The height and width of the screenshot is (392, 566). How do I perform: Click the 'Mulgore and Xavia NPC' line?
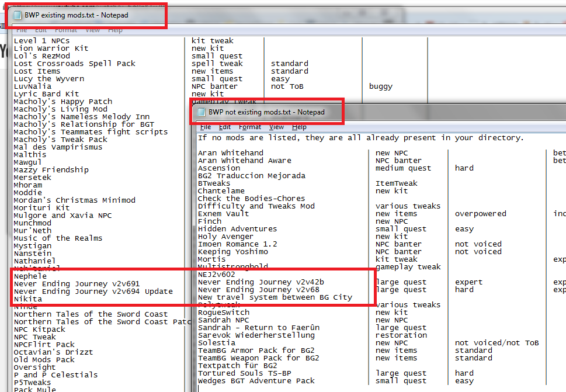(63, 215)
